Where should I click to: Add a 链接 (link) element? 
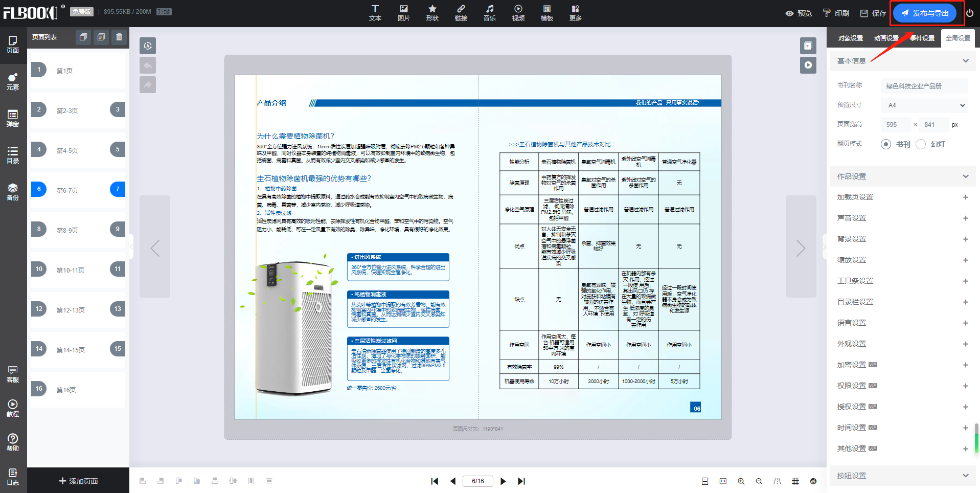tap(461, 13)
